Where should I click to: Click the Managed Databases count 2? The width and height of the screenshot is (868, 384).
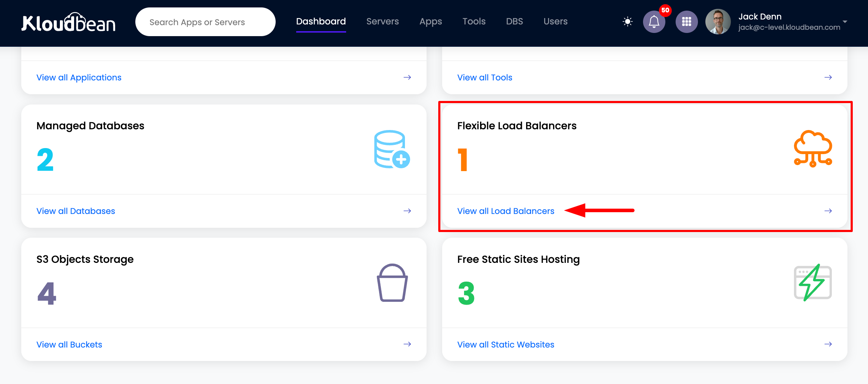(x=45, y=160)
